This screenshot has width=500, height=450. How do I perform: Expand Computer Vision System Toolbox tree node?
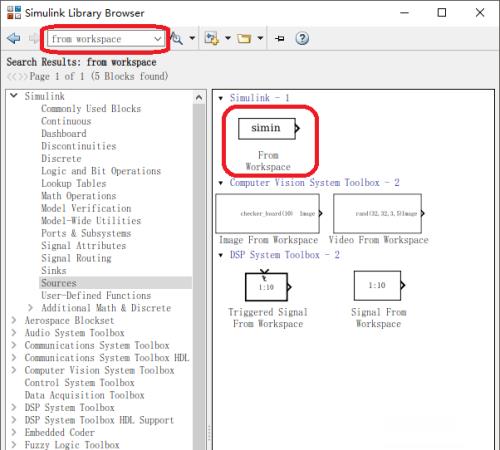click(14, 370)
